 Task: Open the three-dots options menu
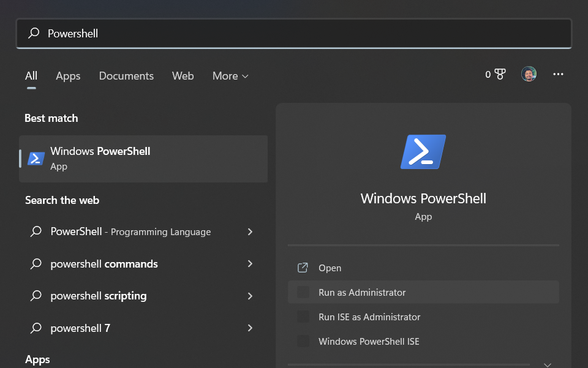point(558,74)
